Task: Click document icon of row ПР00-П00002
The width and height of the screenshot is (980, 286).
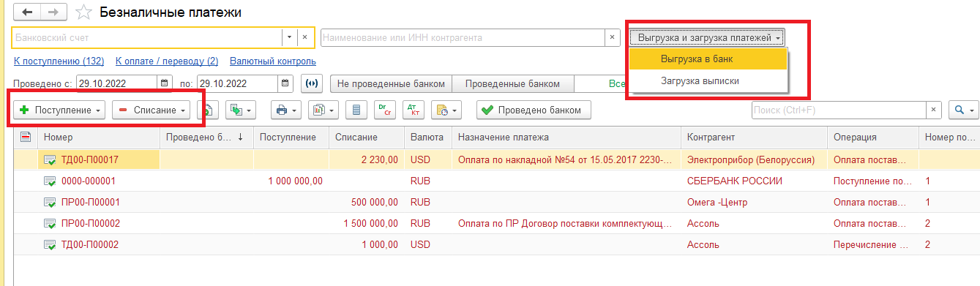Action: [x=50, y=223]
